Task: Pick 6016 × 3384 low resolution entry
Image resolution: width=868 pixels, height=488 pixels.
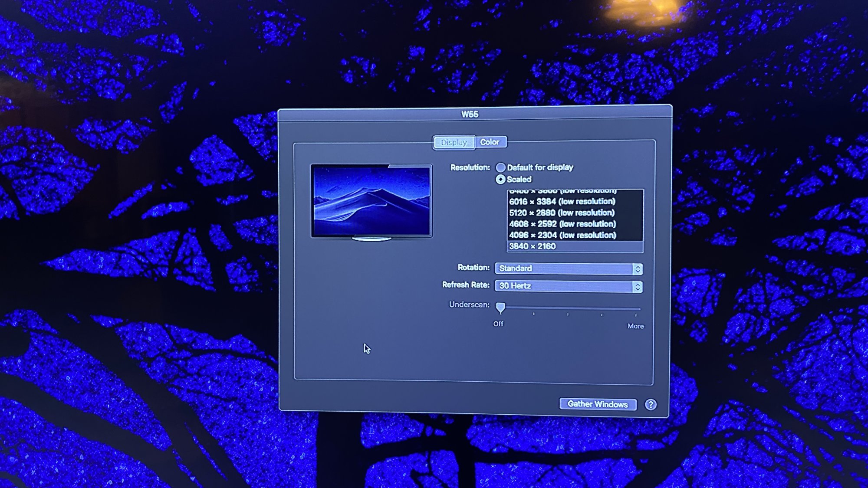Action: [x=562, y=202]
